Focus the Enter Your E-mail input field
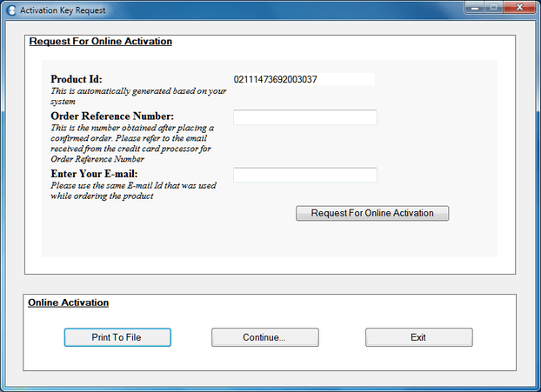Image resolution: width=541 pixels, height=392 pixels. click(305, 176)
